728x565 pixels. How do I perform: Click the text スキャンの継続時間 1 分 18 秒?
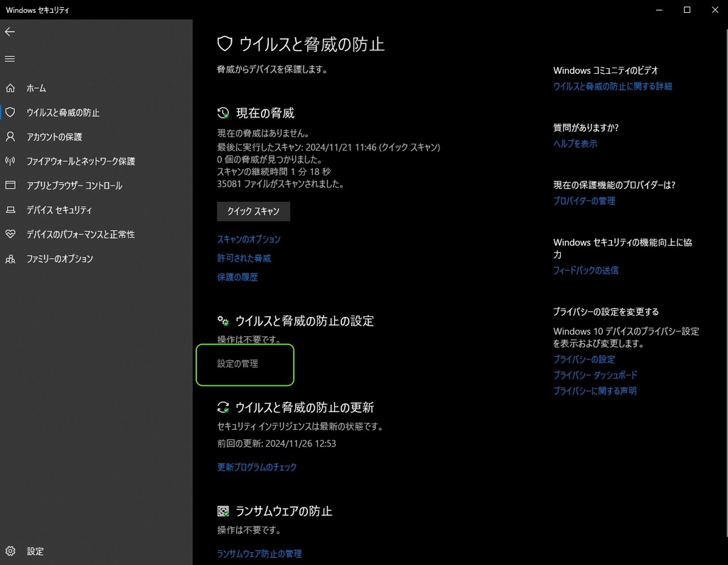(x=274, y=171)
